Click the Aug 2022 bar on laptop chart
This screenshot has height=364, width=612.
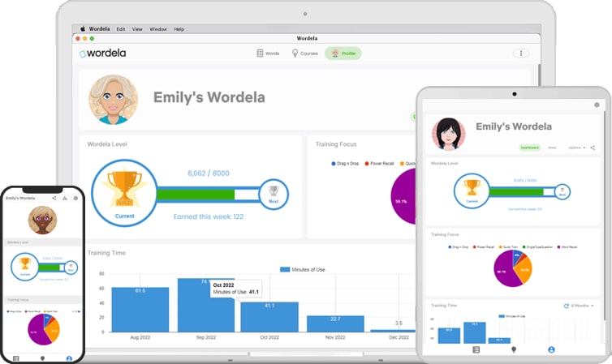[x=140, y=310]
